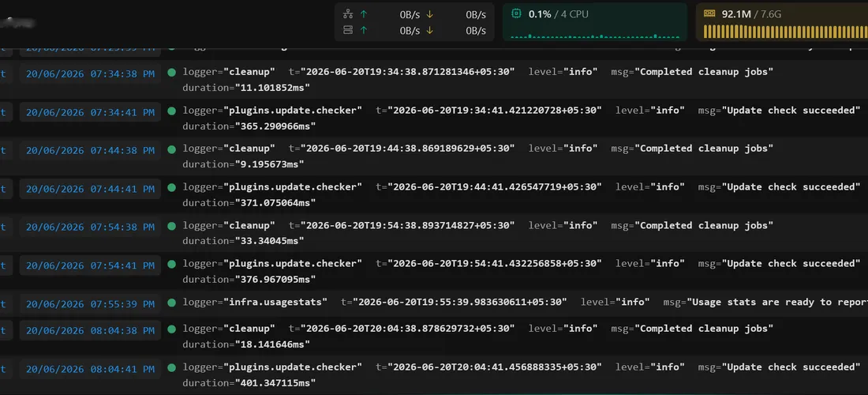The image size is (868, 395).
Task: Click the green level dot of the 08:04:38 PM entry
Action: (x=171, y=329)
